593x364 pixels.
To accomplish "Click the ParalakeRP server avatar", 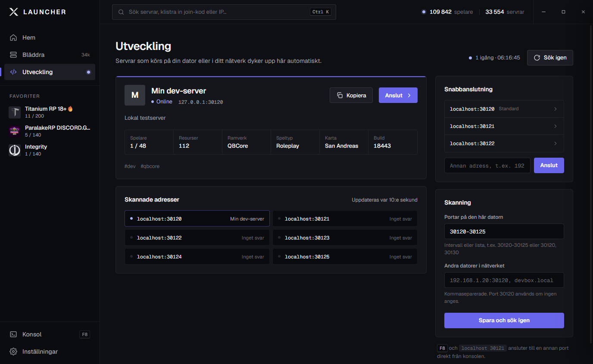I will pyautogui.click(x=15, y=131).
